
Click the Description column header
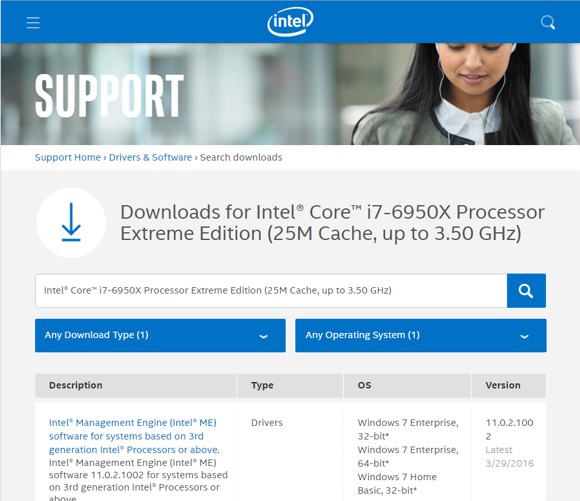[x=135, y=385]
